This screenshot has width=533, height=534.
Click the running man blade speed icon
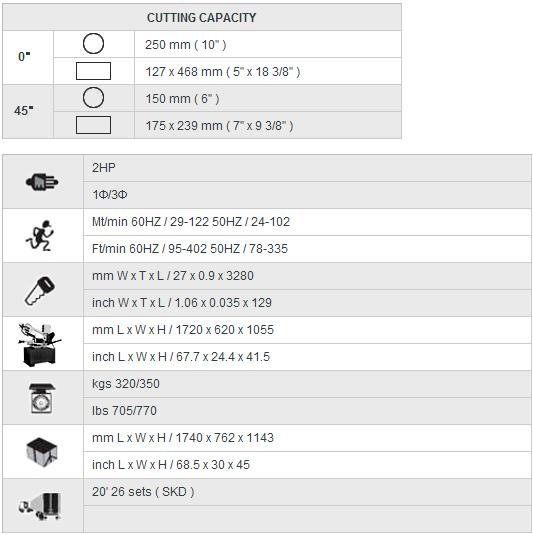40,235
